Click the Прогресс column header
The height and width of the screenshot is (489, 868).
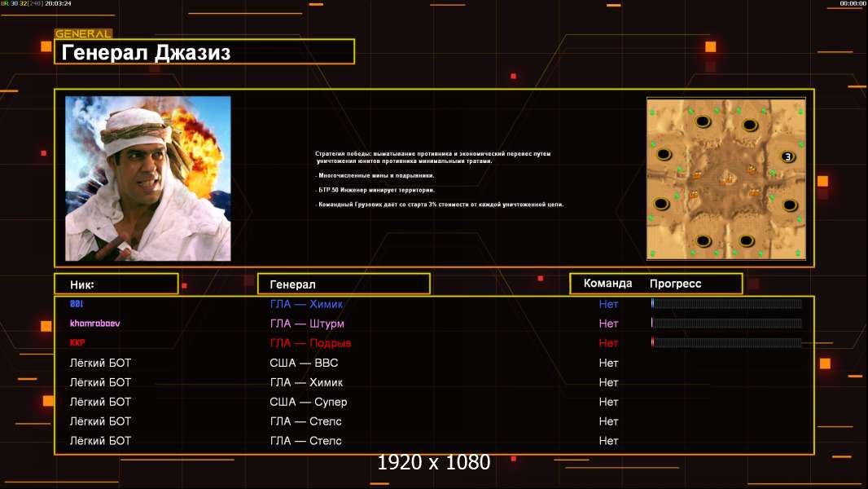tap(675, 284)
